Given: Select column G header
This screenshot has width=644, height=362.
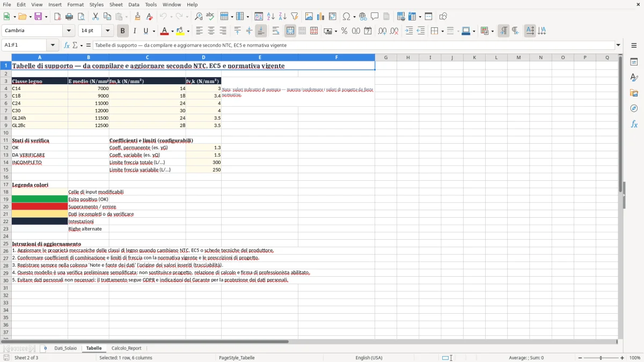Looking at the screenshot, I should click(385, 57).
